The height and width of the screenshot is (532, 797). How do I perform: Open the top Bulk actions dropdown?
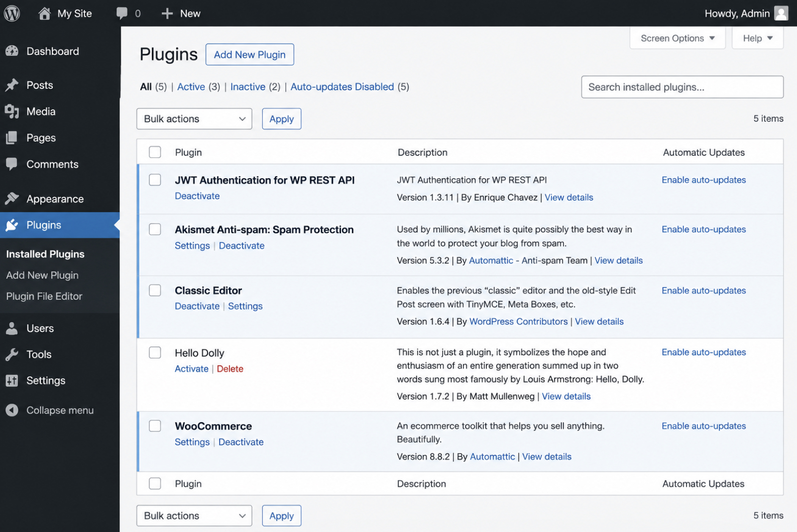(x=194, y=119)
